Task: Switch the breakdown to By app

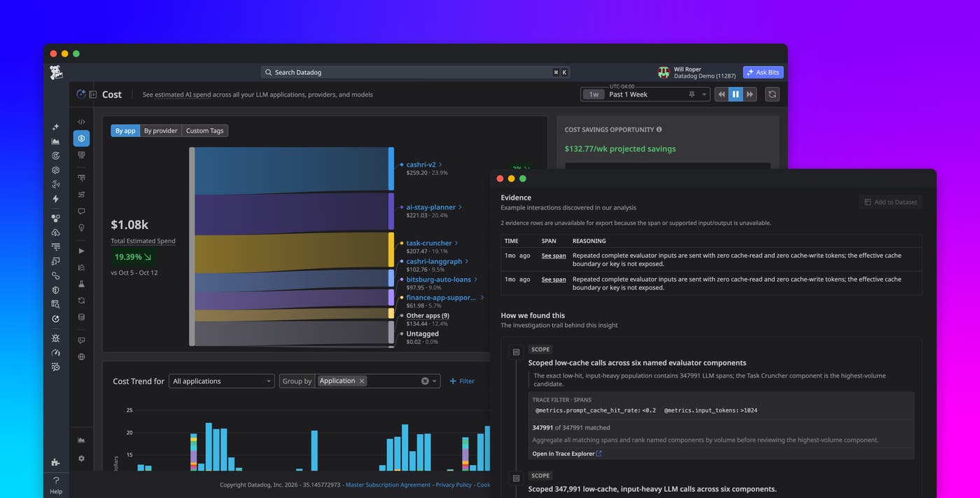Action: coord(125,130)
